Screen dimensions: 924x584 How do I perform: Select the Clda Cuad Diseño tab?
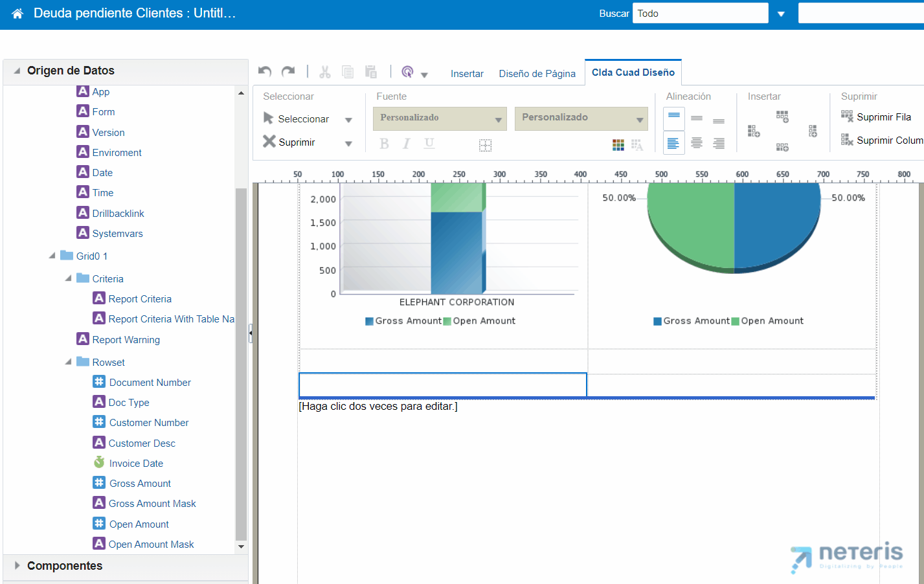(633, 73)
